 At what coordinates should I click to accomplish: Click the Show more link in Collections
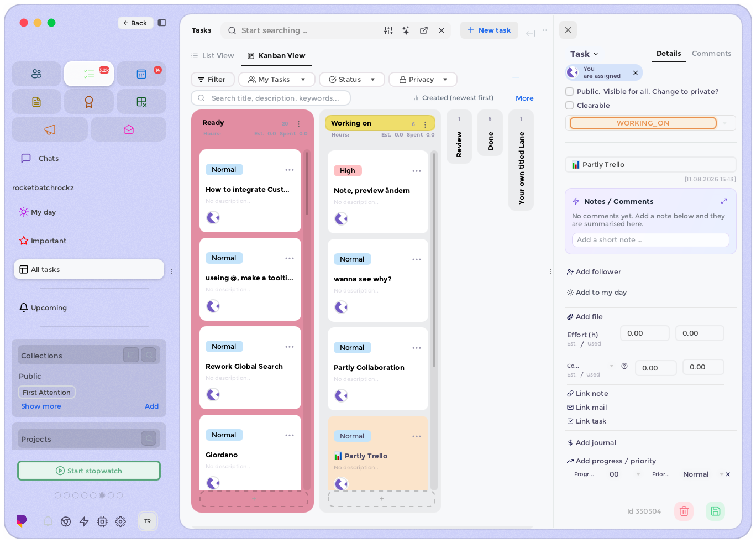pyautogui.click(x=41, y=406)
